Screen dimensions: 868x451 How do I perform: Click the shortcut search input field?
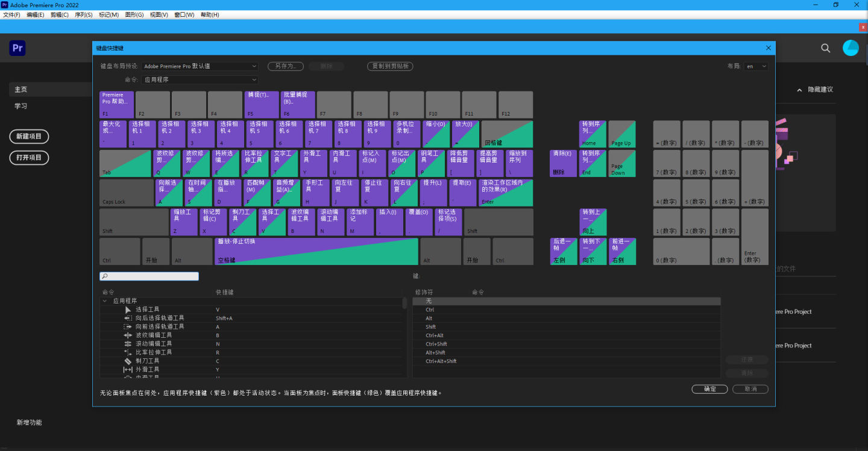(x=149, y=276)
